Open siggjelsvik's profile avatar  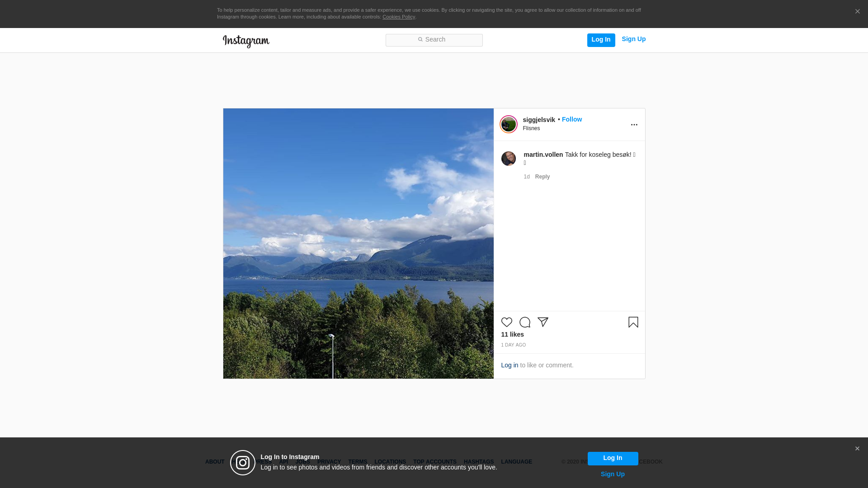[x=508, y=124]
